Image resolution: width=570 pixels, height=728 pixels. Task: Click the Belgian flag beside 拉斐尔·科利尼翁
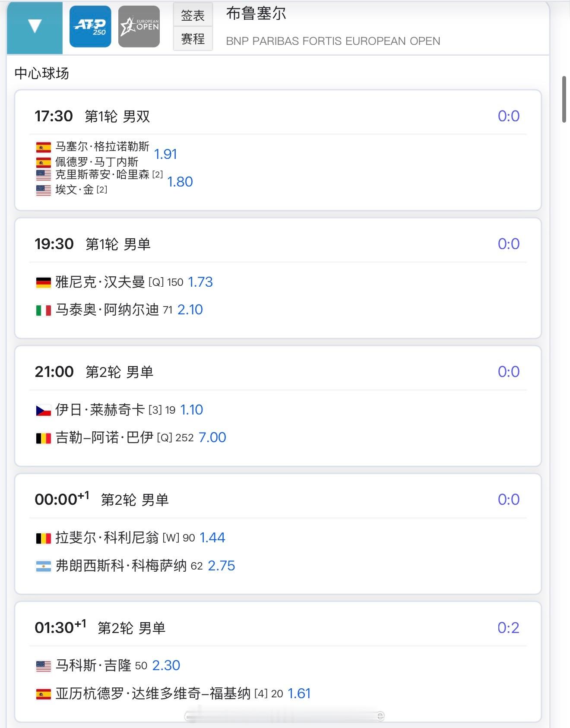[43, 538]
